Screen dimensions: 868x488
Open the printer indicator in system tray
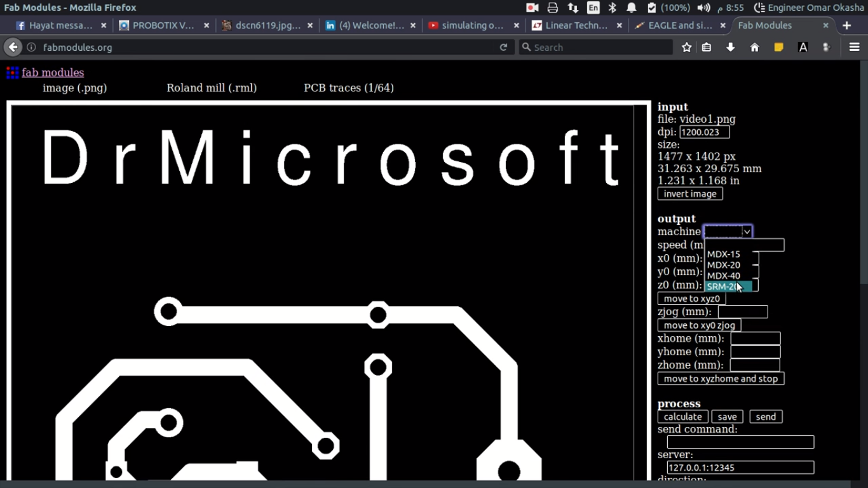[x=553, y=8]
